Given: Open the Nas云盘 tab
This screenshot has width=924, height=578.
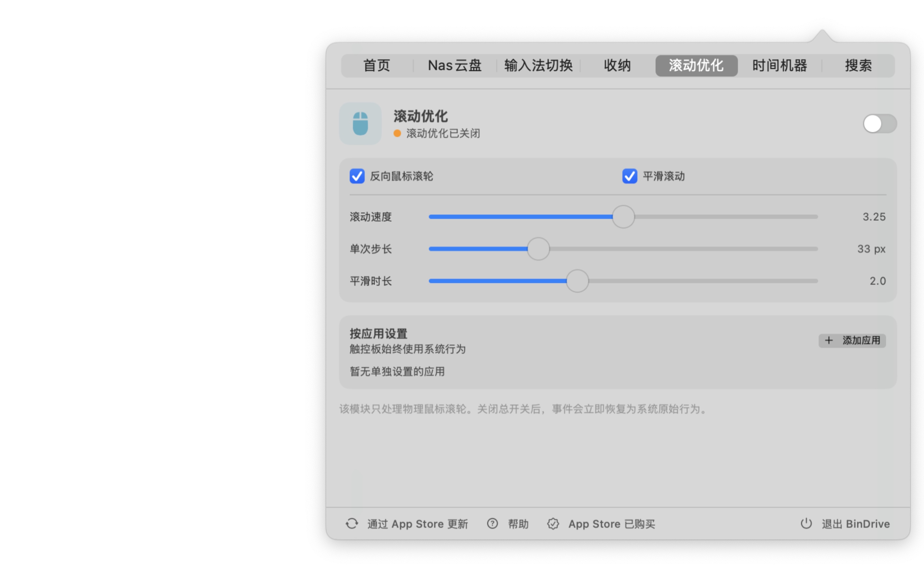Looking at the screenshot, I should (454, 66).
